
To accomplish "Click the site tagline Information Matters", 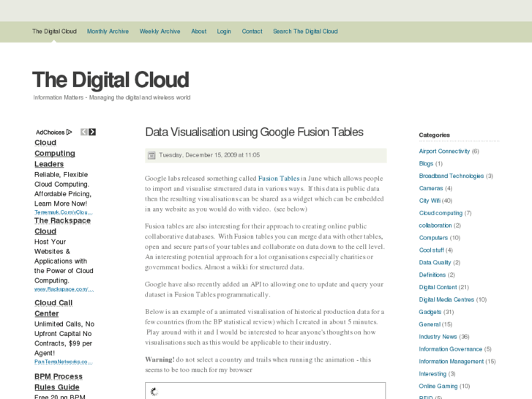I will coord(112,97).
